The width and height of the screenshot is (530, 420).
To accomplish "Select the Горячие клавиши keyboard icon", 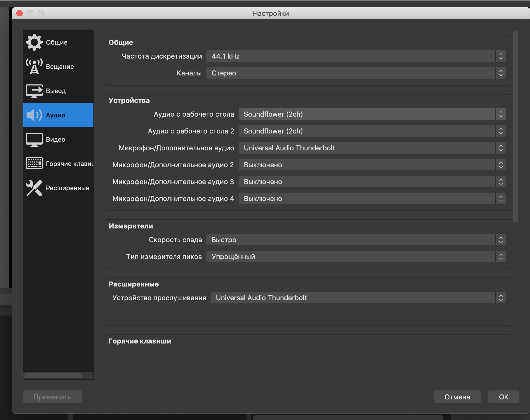I will (34, 163).
